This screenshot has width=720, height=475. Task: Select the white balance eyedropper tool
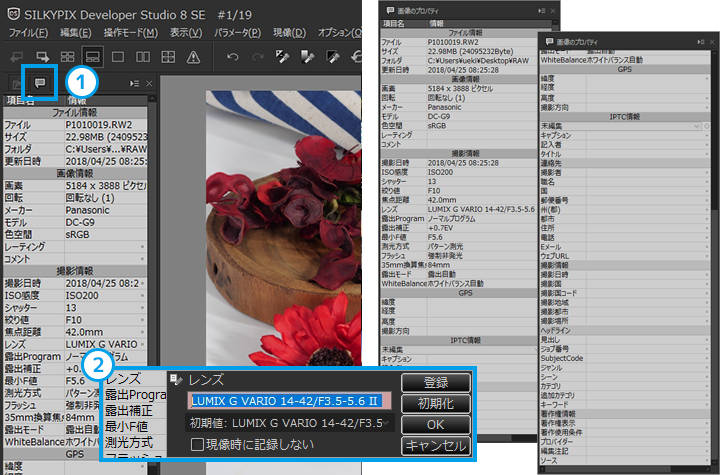tap(282, 57)
